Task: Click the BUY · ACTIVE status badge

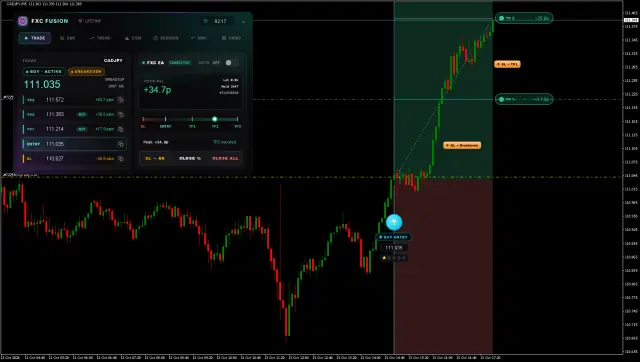Action: click(44, 71)
